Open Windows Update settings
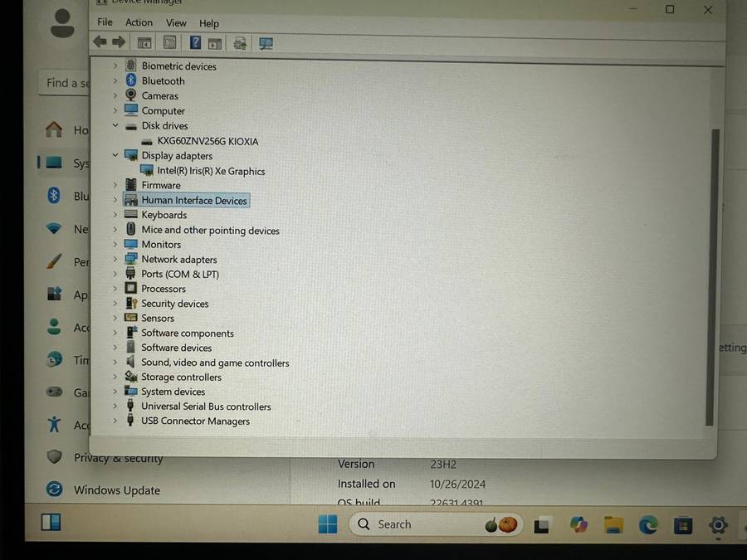The width and height of the screenshot is (747, 560). (x=116, y=489)
